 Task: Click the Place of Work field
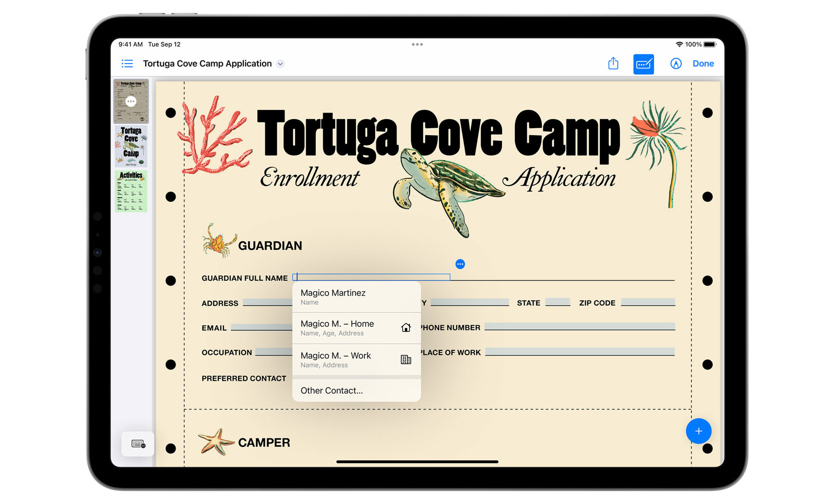580,352
